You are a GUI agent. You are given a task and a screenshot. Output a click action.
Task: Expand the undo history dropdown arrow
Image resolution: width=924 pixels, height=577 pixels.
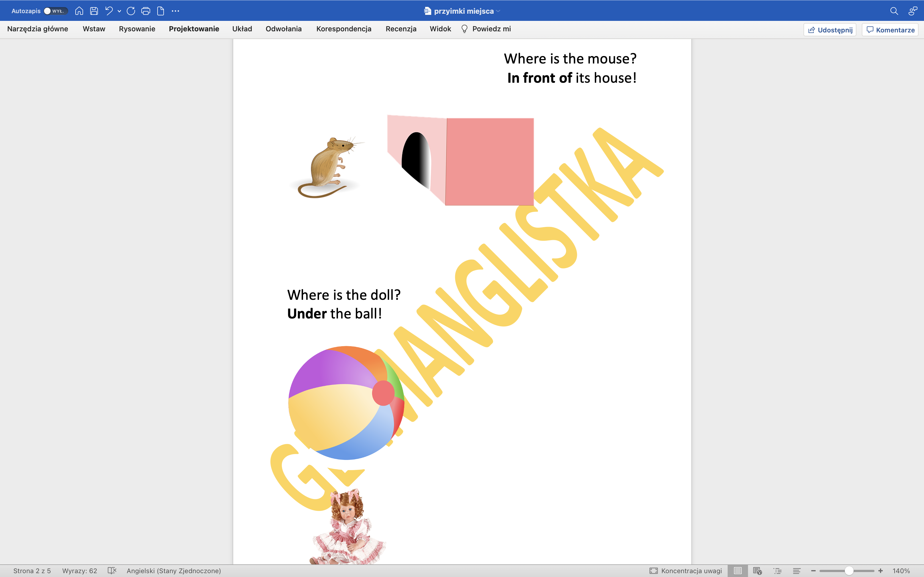(x=120, y=12)
